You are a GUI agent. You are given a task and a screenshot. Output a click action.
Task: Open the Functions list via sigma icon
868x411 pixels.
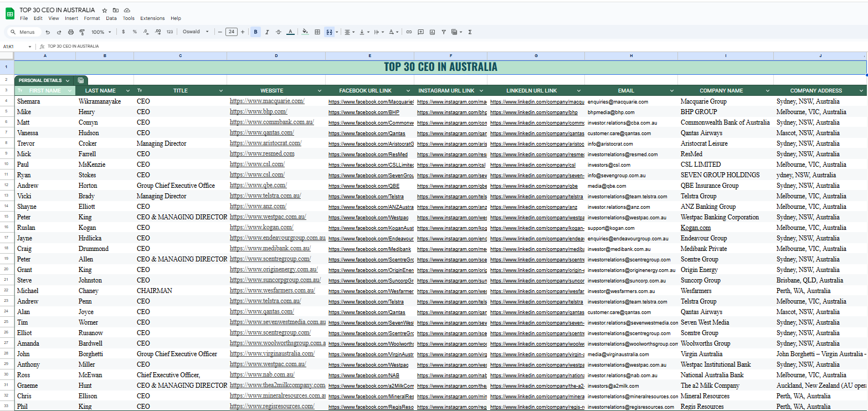pyautogui.click(x=470, y=32)
